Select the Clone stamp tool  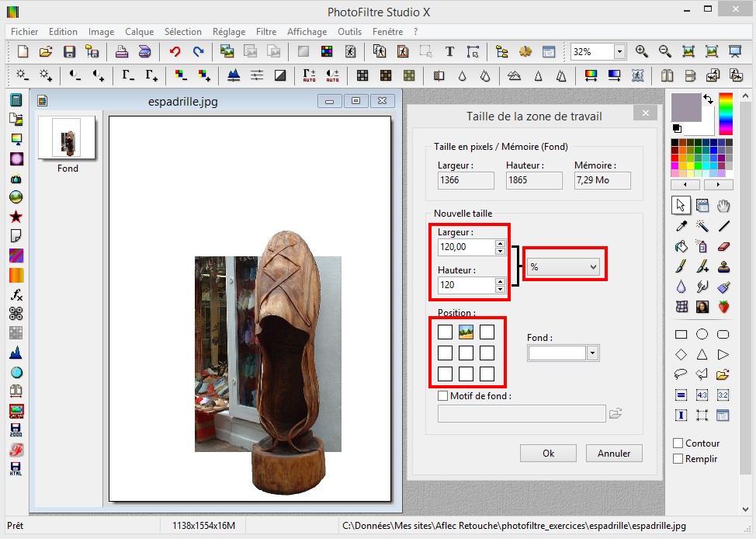(723, 266)
